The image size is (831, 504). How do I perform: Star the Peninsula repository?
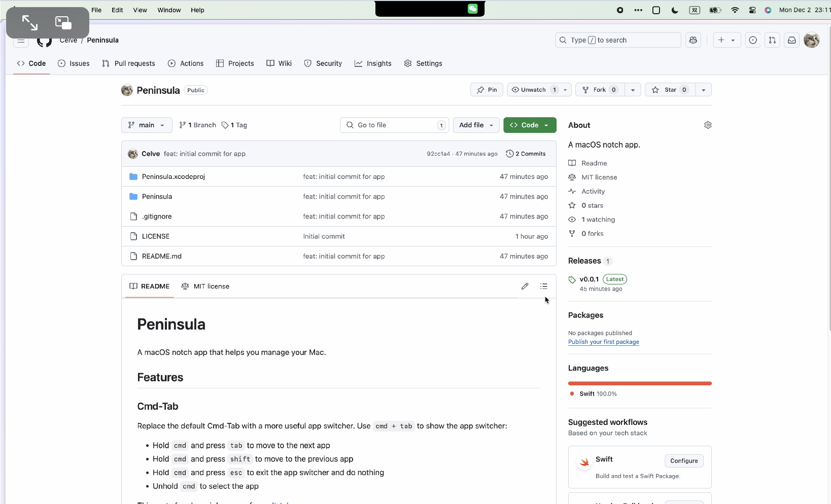click(x=670, y=90)
